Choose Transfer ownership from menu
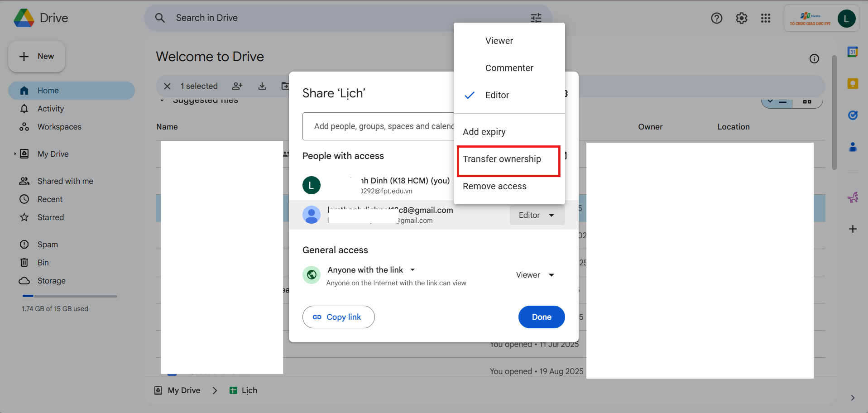 (502, 159)
